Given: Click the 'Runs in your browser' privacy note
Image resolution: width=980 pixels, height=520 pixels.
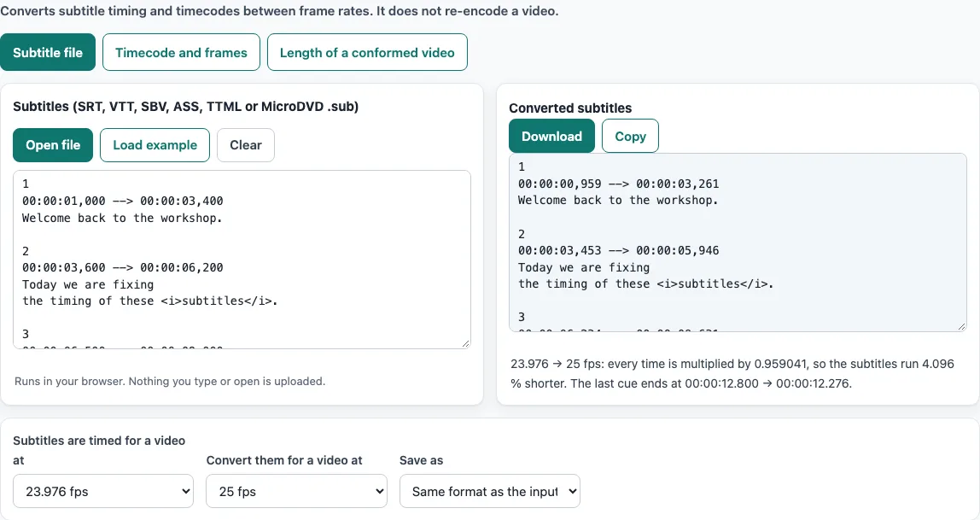Looking at the screenshot, I should click(170, 382).
